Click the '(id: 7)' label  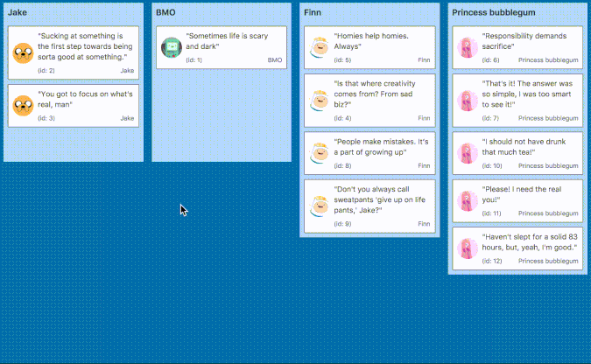pyautogui.click(x=490, y=118)
